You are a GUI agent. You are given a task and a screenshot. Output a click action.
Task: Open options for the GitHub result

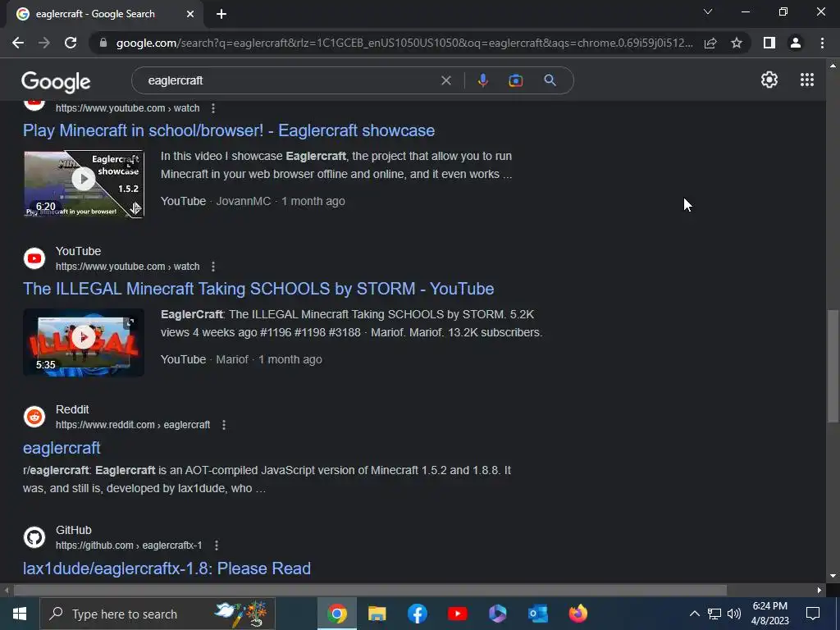(x=217, y=546)
